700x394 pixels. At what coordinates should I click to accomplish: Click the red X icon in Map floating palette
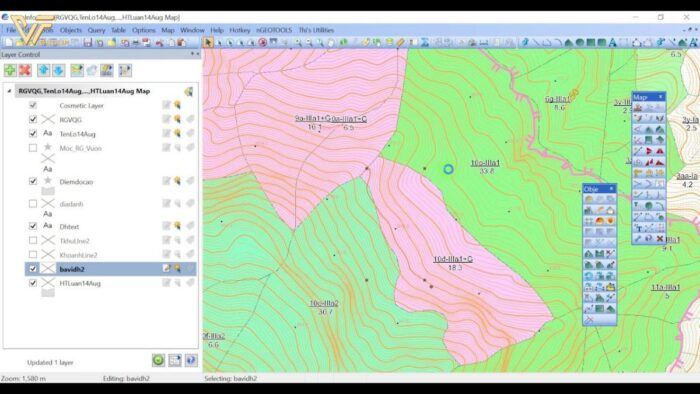[659, 239]
